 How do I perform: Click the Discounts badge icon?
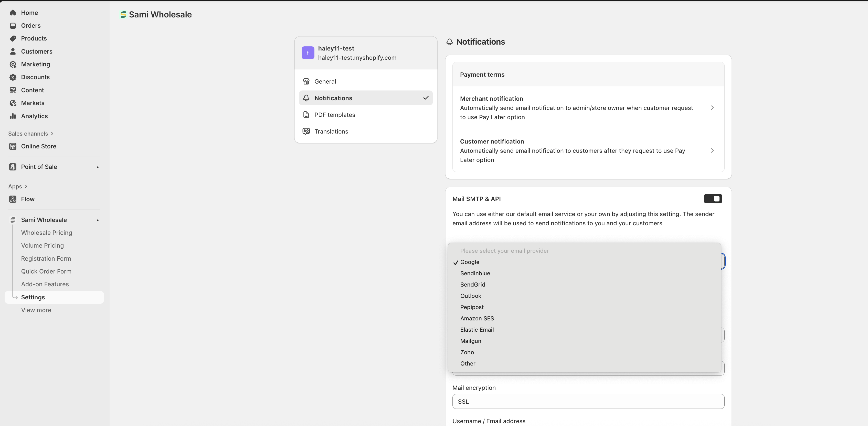click(13, 77)
